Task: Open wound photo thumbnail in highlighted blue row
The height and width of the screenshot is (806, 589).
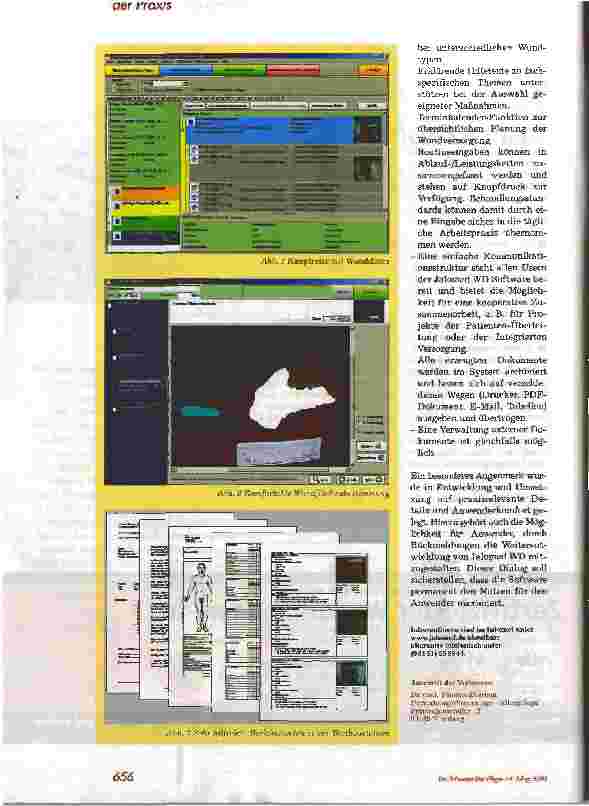Action: (x=369, y=130)
